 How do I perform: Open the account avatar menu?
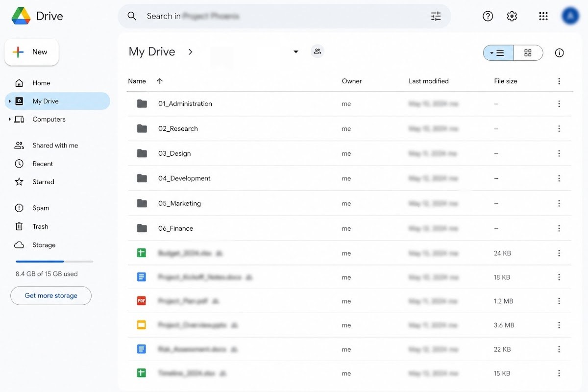click(570, 16)
